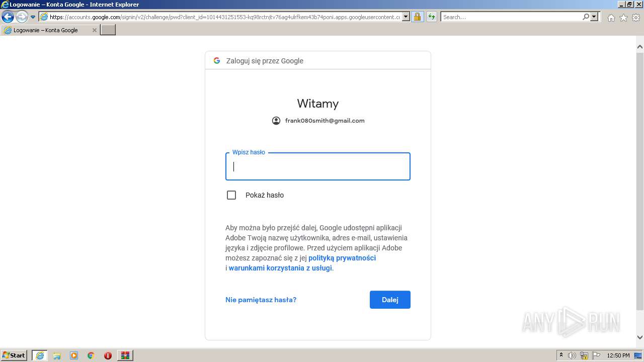The image size is (644, 362).
Task: Open a new tab button
Action: pyautogui.click(x=108, y=30)
